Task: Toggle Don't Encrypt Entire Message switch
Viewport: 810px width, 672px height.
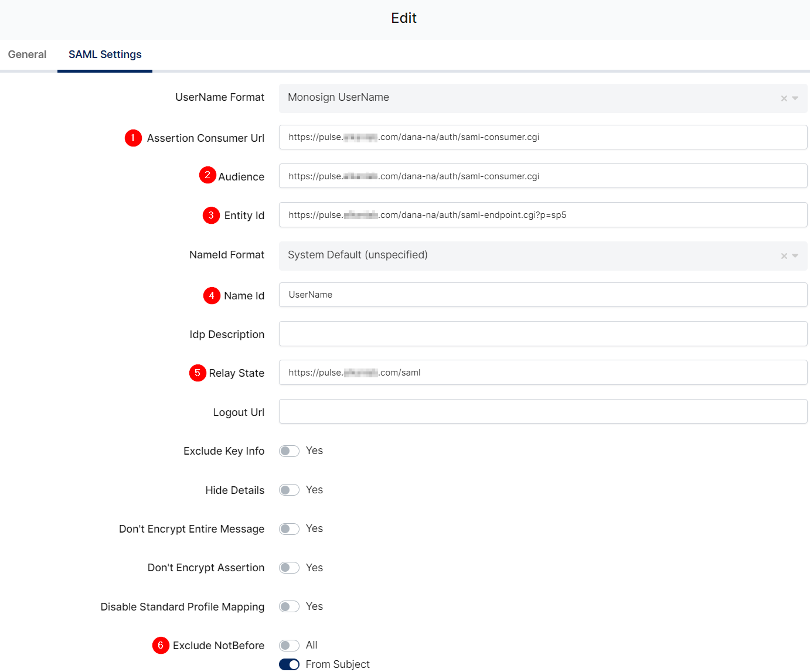Action: coord(289,529)
